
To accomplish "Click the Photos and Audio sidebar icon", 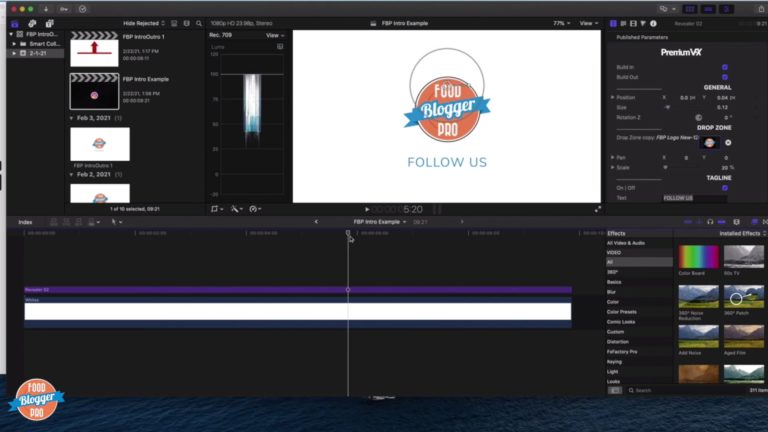I will [x=33, y=22].
